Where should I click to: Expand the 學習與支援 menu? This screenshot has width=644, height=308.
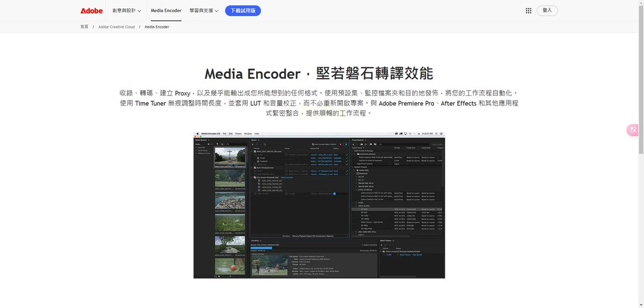click(203, 10)
